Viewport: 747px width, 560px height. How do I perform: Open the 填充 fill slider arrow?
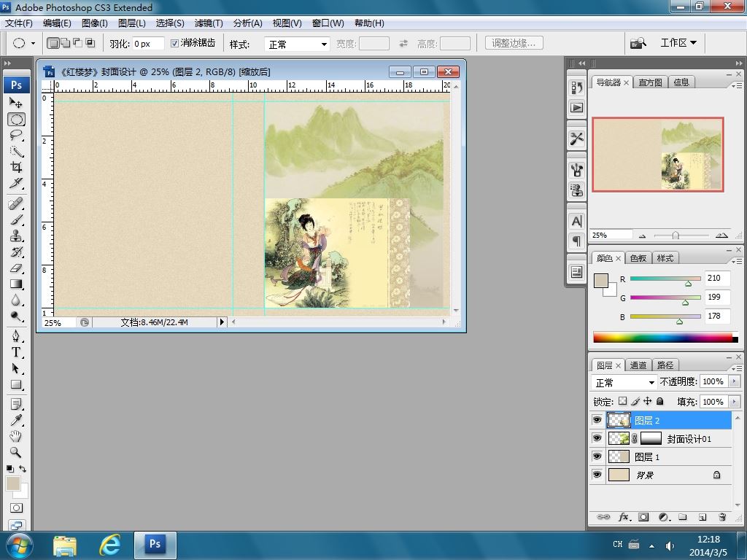point(734,402)
